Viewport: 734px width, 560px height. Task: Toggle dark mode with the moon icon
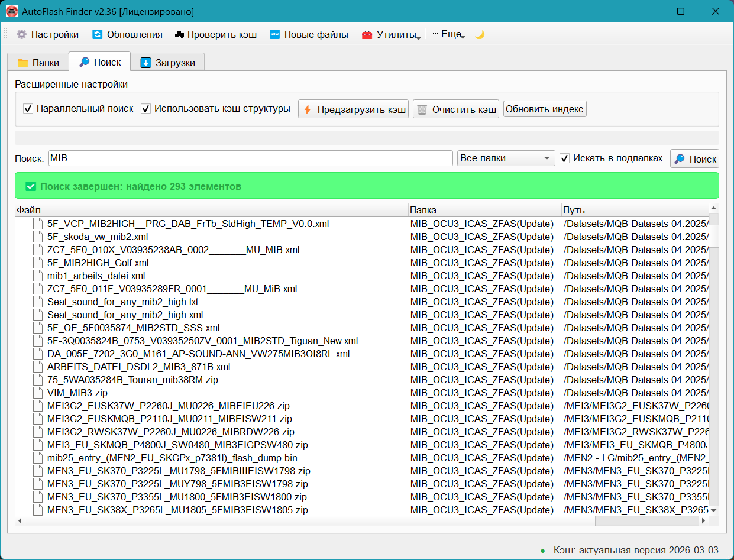tap(480, 34)
